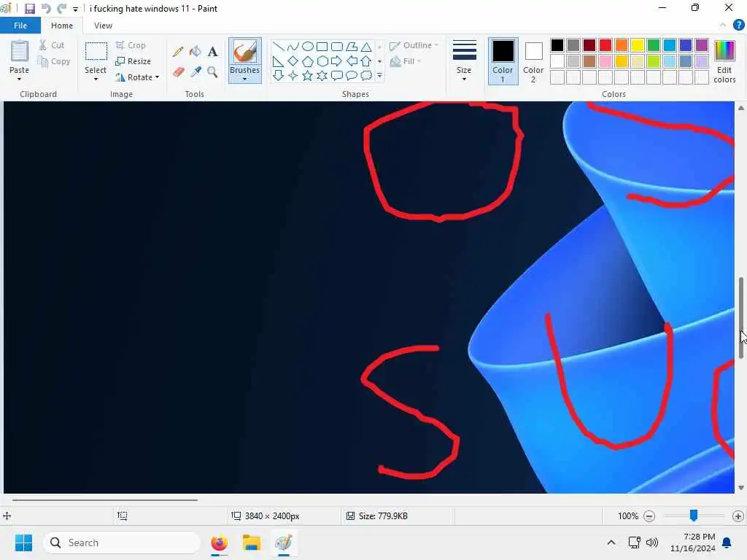The image size is (747, 560).
Task: Open Paint Help question mark icon
Action: coord(738,26)
